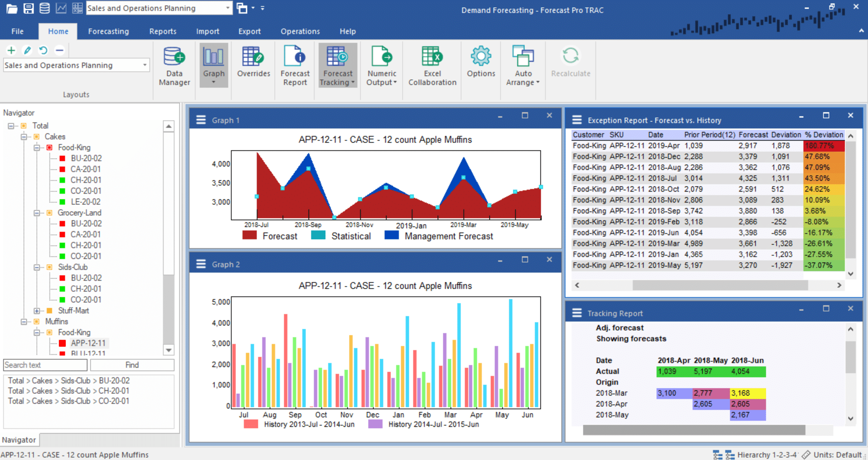Open the Data Manager
868x460 pixels.
click(174, 65)
